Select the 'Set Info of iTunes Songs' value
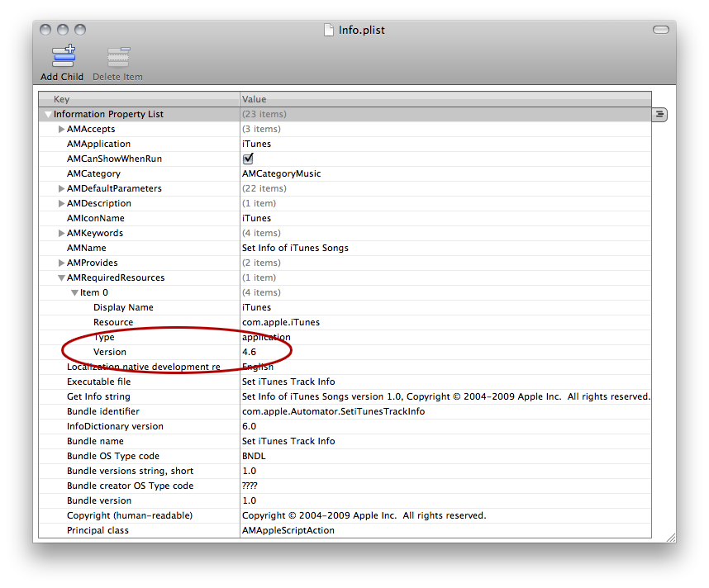 click(x=295, y=248)
